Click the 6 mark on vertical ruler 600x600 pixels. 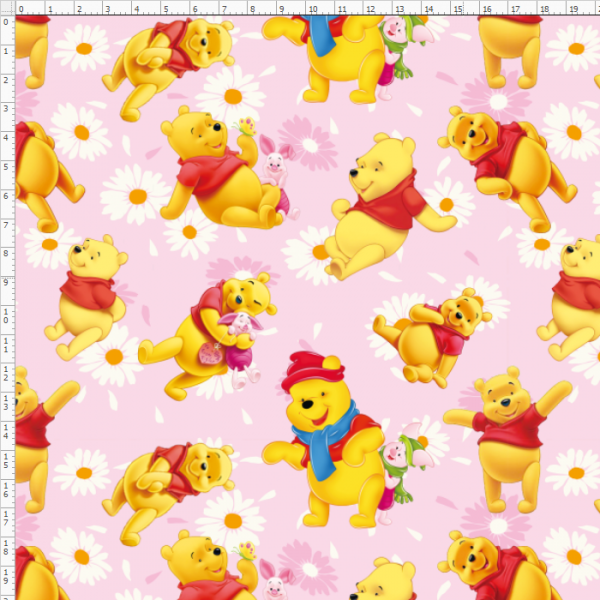[x=6, y=196]
